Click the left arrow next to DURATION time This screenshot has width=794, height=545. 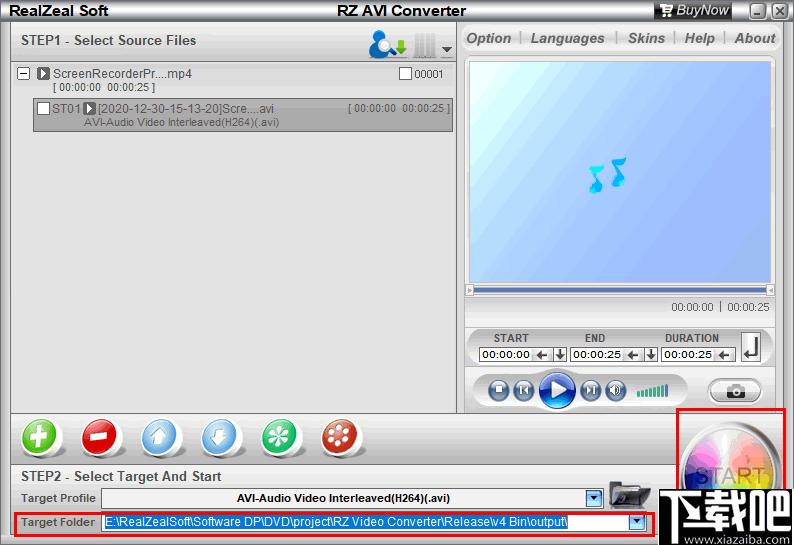[724, 355]
